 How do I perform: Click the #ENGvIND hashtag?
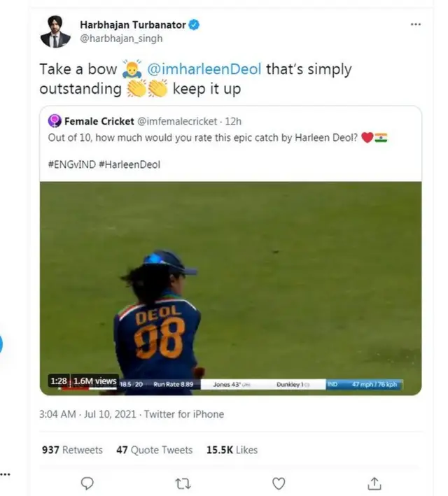[71, 165]
